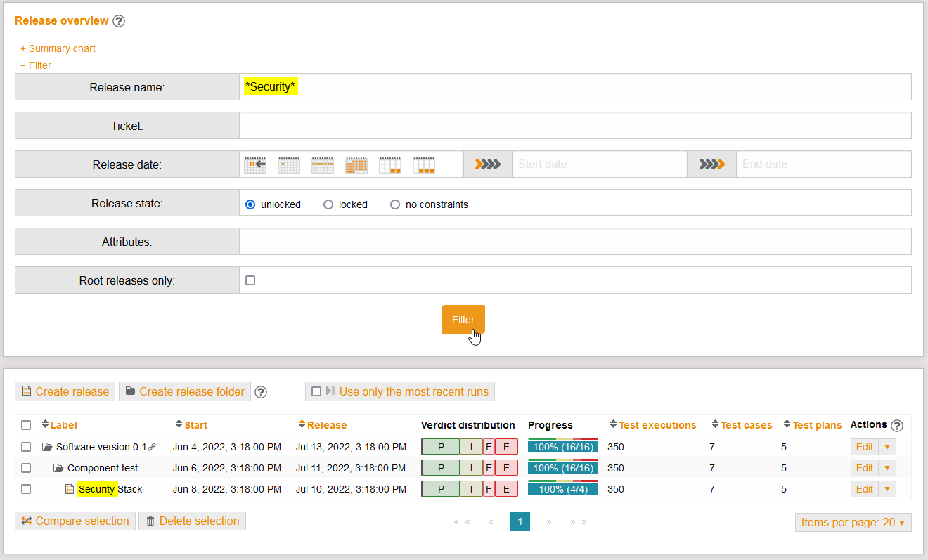This screenshot has height=560, width=928.
Task: Open the help icon beside Release overview
Action: (x=119, y=21)
